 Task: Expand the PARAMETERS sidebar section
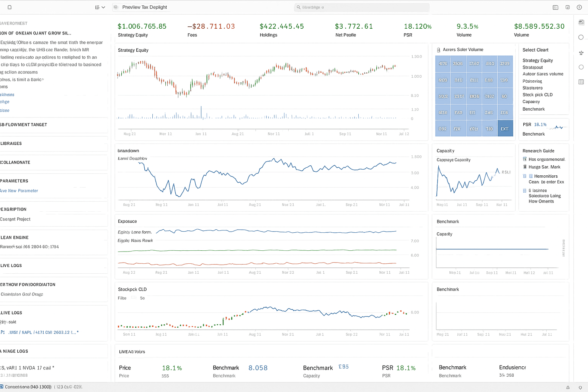tap(54, 181)
